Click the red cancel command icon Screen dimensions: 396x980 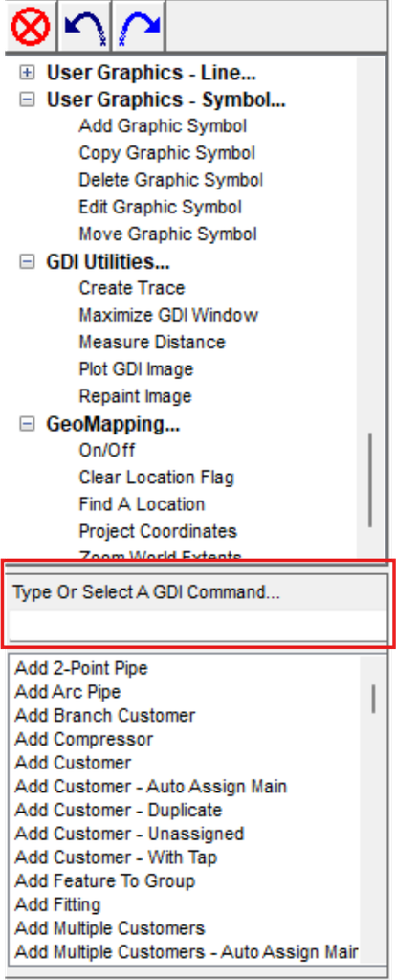click(x=30, y=27)
